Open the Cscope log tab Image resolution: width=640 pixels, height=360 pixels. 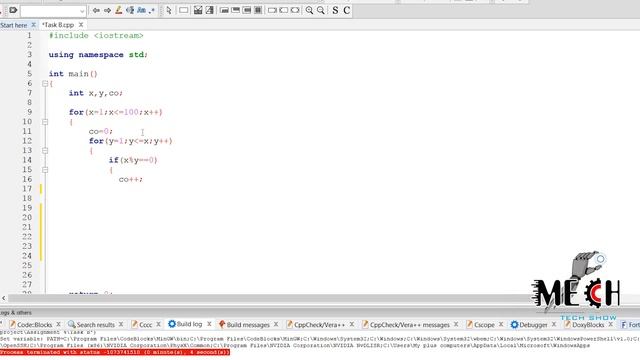(480, 324)
